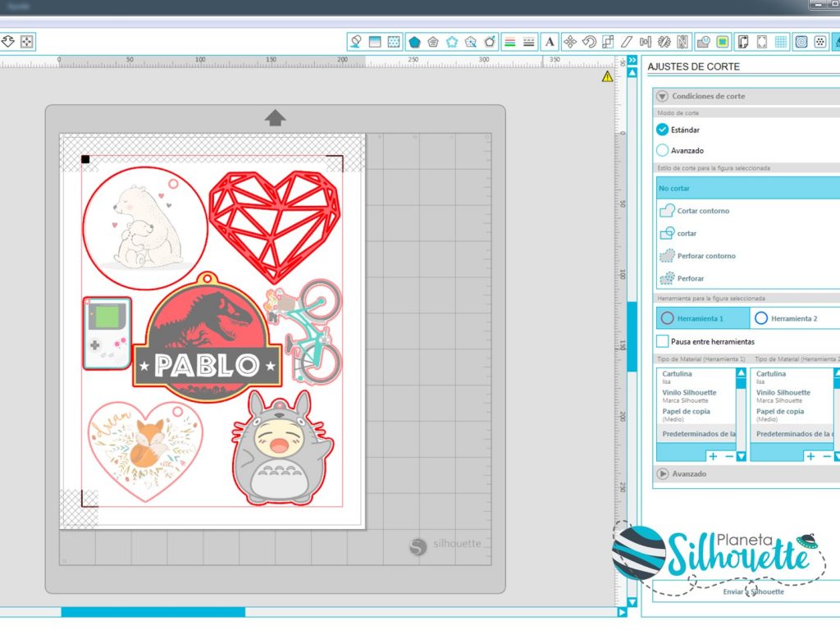This screenshot has width=840, height=630.
Task: Click down arrow of Herramienta 1 material scrollbar
Action: tap(741, 456)
